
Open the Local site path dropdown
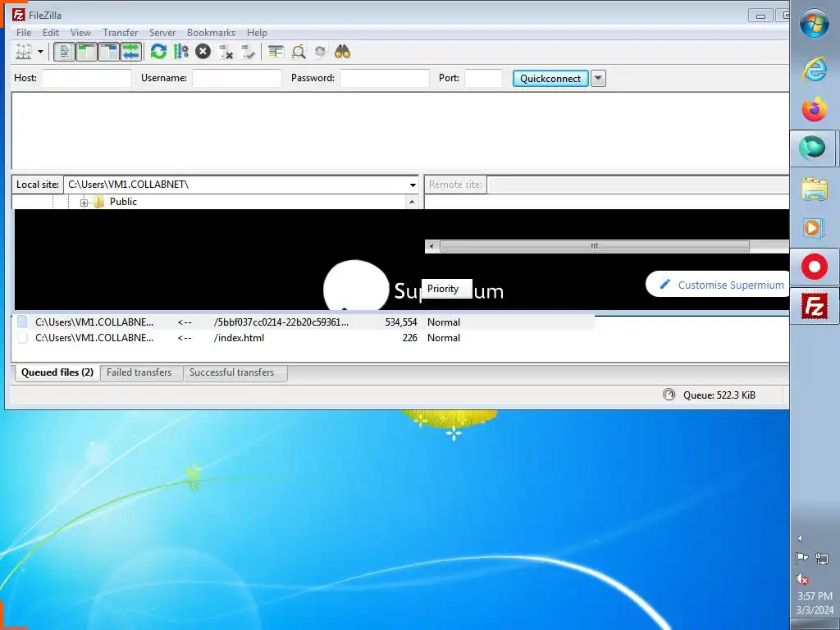[x=413, y=185]
